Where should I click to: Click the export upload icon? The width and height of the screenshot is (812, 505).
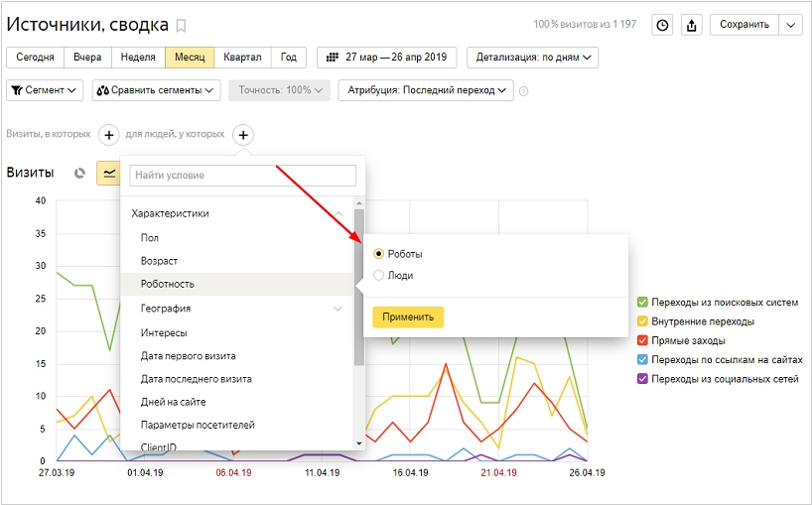click(x=691, y=25)
